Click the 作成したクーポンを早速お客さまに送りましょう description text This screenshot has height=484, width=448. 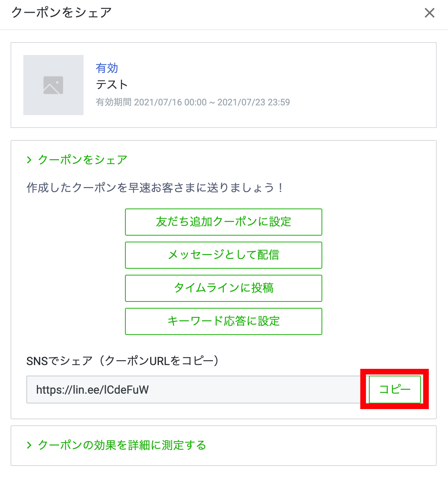(154, 187)
